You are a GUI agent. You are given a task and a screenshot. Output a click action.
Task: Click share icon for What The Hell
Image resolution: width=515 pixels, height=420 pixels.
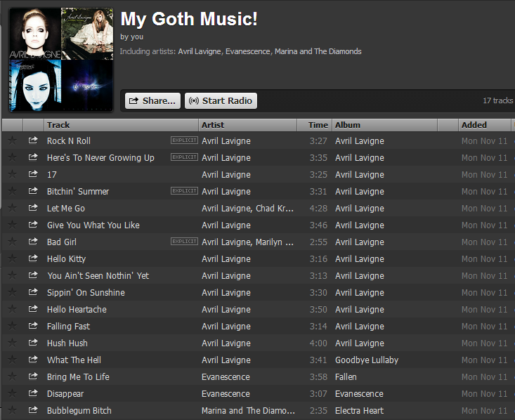(33, 360)
